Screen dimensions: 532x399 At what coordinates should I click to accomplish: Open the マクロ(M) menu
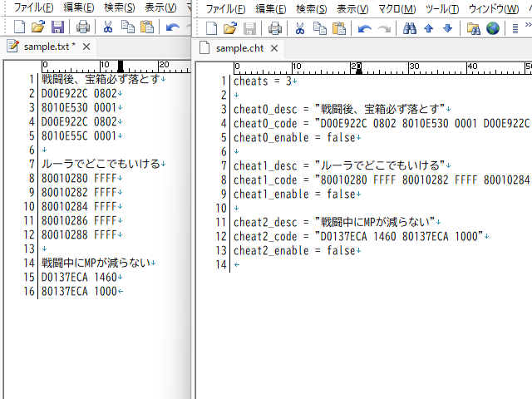pyautogui.click(x=397, y=9)
